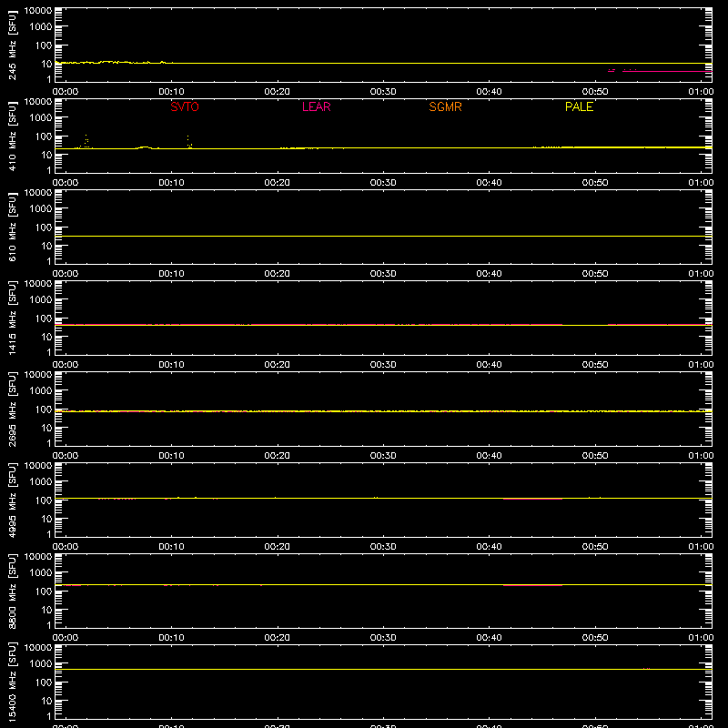Click 00:40 tick under 4995 MHz plot
The image size is (728, 728).
(489, 547)
